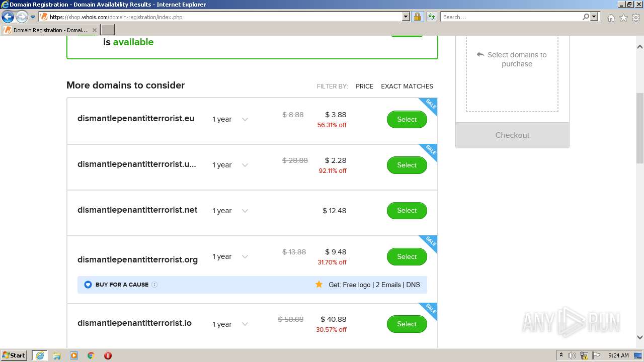The image size is (644, 362).
Task: Close the Domain Registration tab
Action: [x=94, y=30]
